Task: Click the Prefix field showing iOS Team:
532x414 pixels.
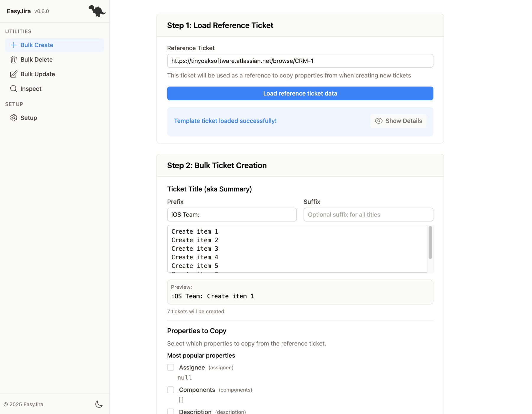Action: click(x=232, y=214)
